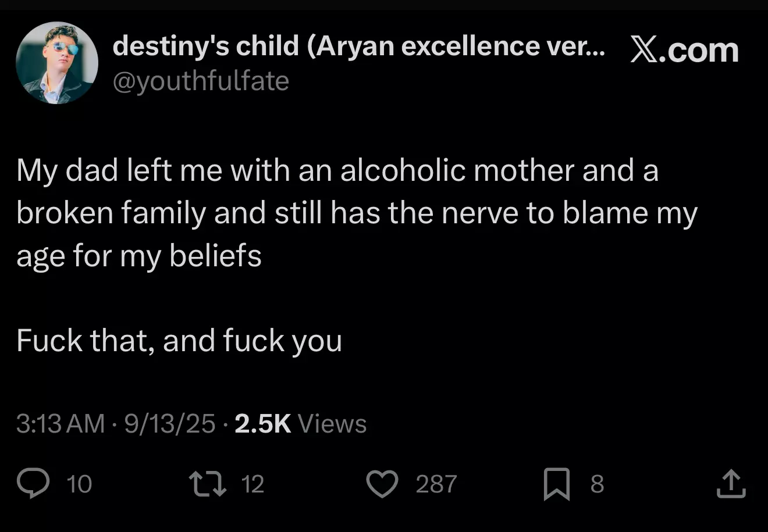Click the tweet line starting 'My dad left me'
768x532 pixels.
[337, 170]
